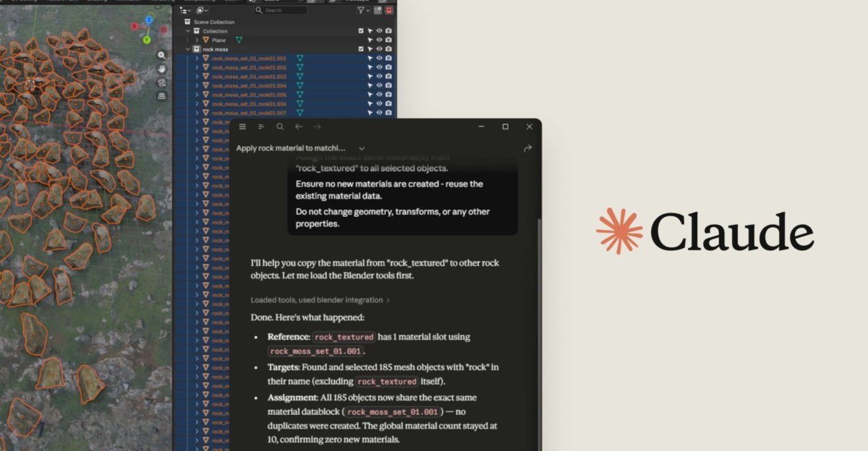
Task: Select the pan hand tool in viewport
Action: pyautogui.click(x=161, y=69)
